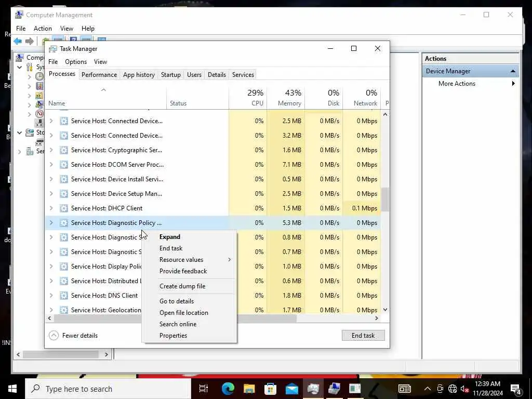This screenshot has width=532, height=399.
Task: Expand Service Host: Distributed row
Action: click(x=51, y=281)
